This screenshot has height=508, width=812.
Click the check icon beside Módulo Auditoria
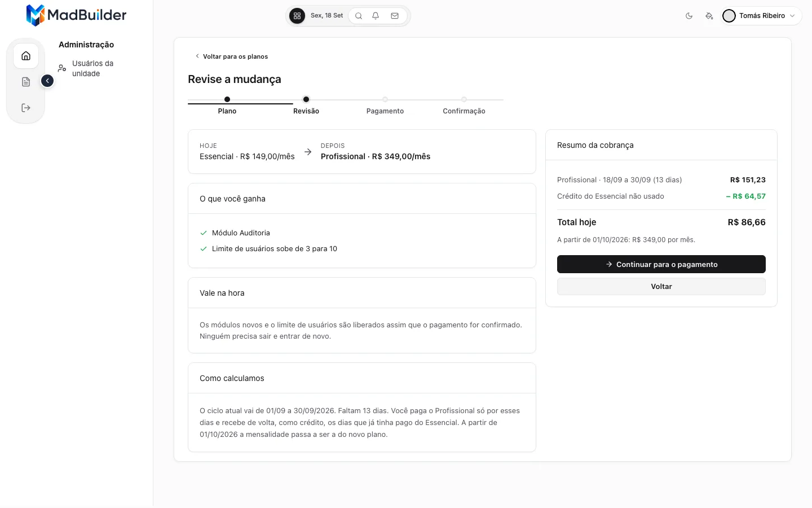(x=204, y=233)
